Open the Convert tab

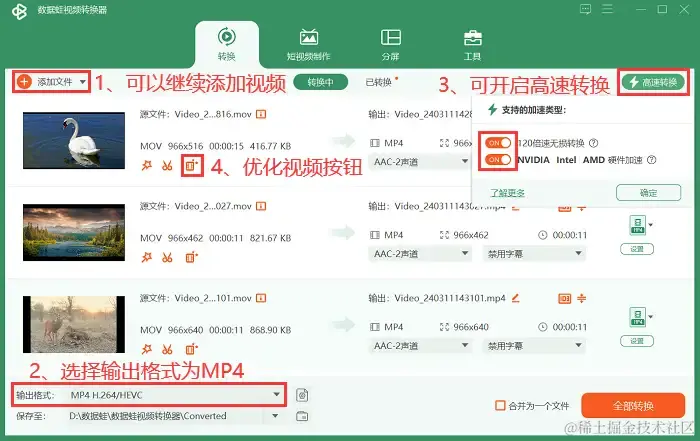tap(226, 45)
